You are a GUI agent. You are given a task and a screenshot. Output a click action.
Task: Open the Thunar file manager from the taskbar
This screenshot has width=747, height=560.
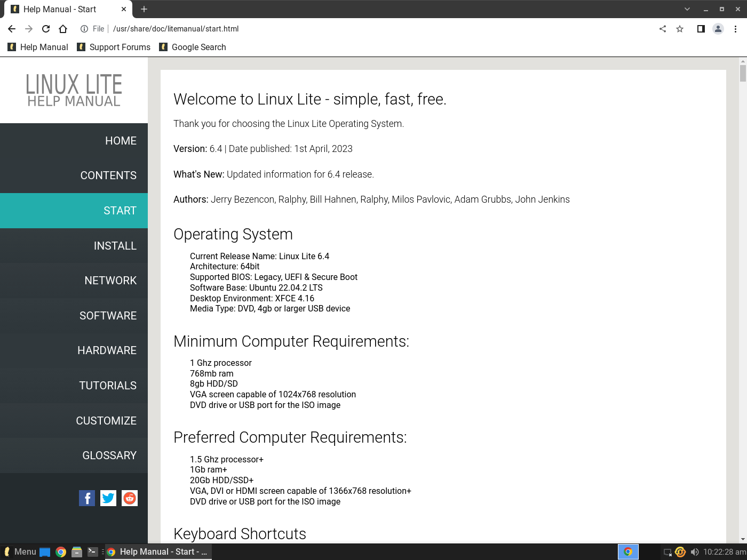click(x=77, y=551)
